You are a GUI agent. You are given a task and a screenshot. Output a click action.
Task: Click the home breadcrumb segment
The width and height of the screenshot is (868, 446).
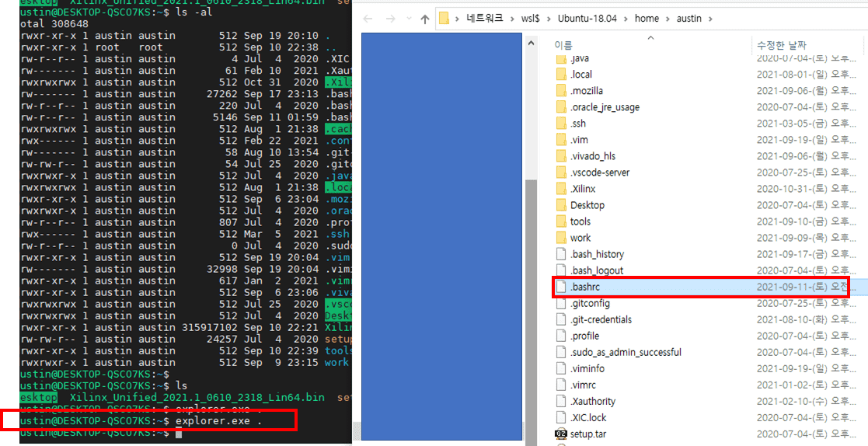coord(647,19)
